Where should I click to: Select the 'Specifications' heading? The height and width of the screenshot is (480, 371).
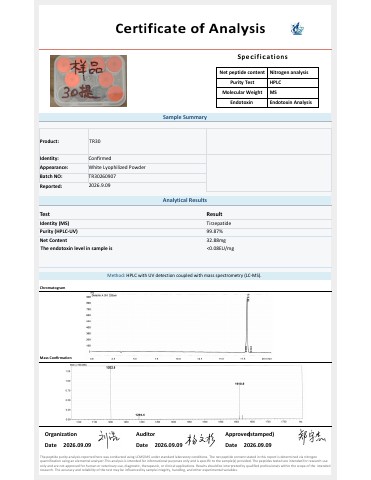coord(262,57)
